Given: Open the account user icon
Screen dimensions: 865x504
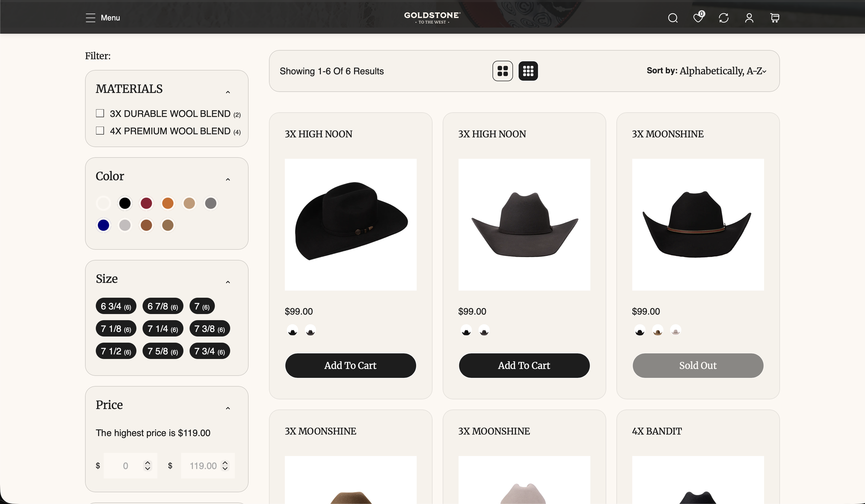Looking at the screenshot, I should (x=749, y=18).
